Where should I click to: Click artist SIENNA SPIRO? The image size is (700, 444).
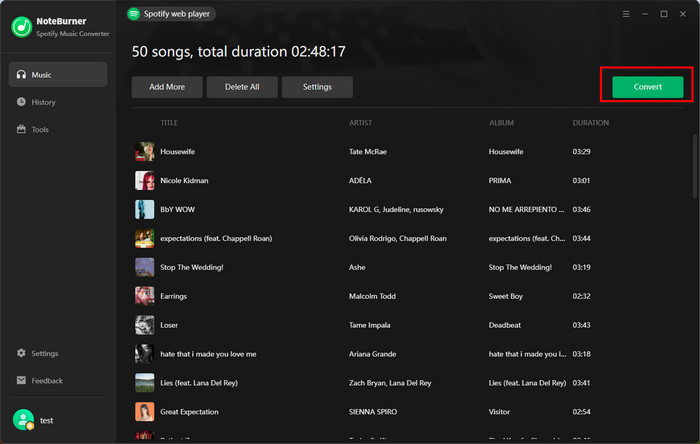pos(373,412)
